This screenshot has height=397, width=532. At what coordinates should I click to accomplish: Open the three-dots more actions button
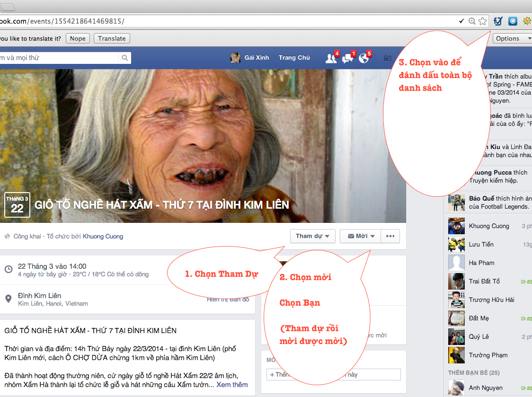(390, 236)
